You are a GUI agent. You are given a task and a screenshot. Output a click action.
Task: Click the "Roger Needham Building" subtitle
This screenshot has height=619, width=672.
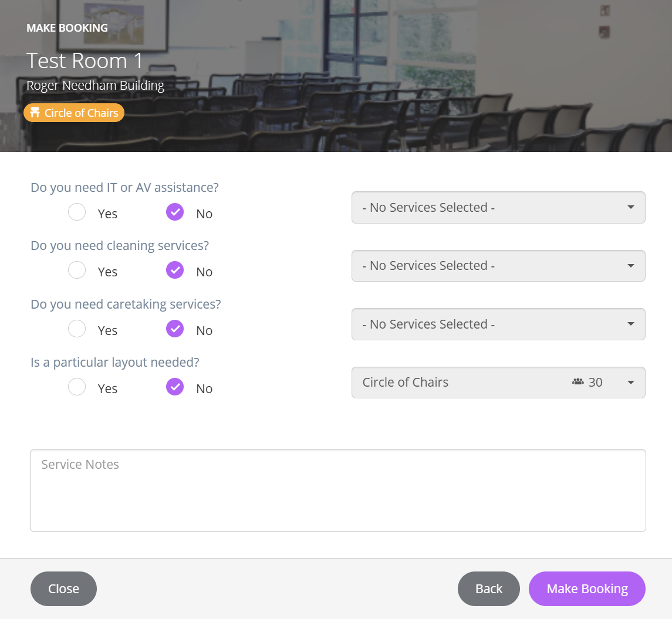point(95,86)
